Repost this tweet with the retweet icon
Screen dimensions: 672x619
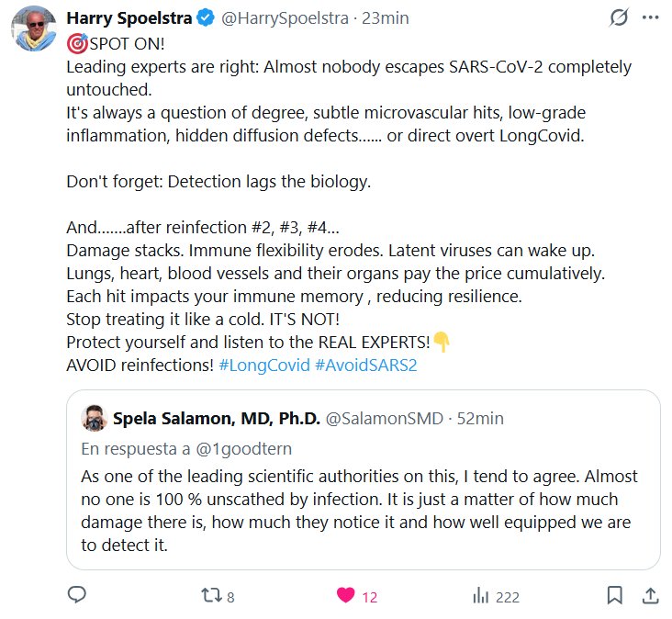(x=210, y=596)
